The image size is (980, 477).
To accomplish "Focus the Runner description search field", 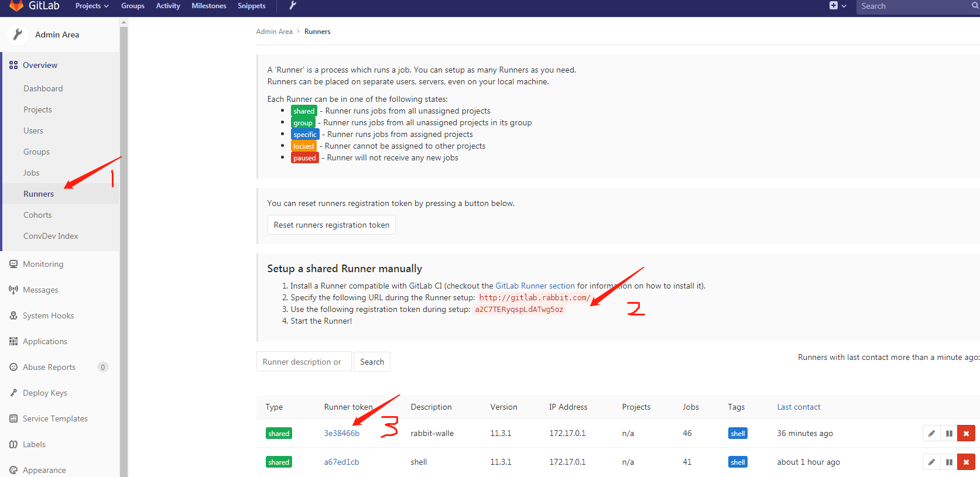I will point(304,362).
